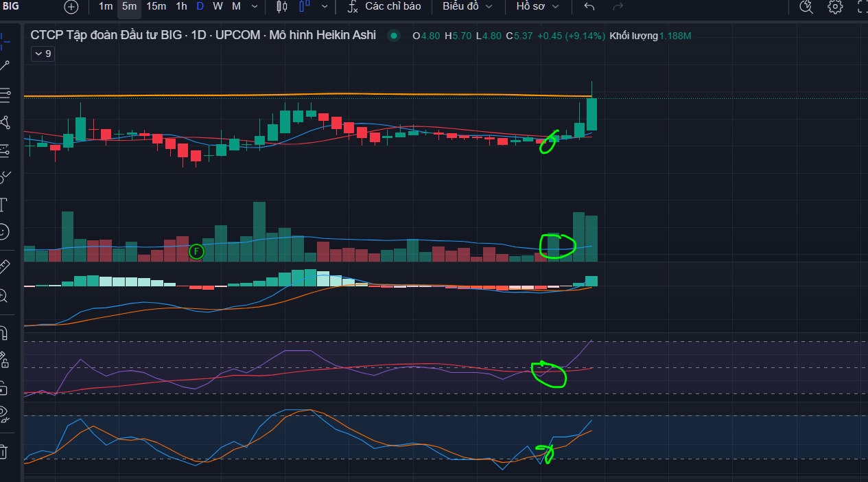Select the W weekly timeframe
Viewport: 868px width, 482px height.
click(218, 6)
